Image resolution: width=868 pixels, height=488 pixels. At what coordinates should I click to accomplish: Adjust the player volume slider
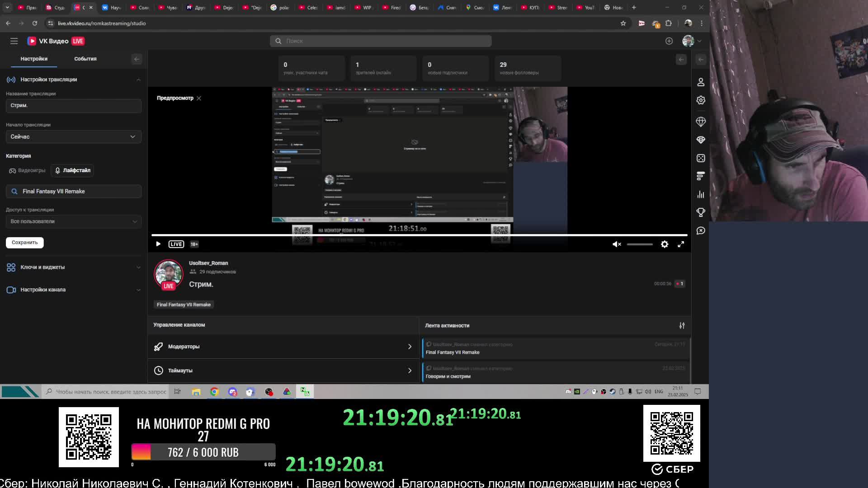tap(639, 244)
